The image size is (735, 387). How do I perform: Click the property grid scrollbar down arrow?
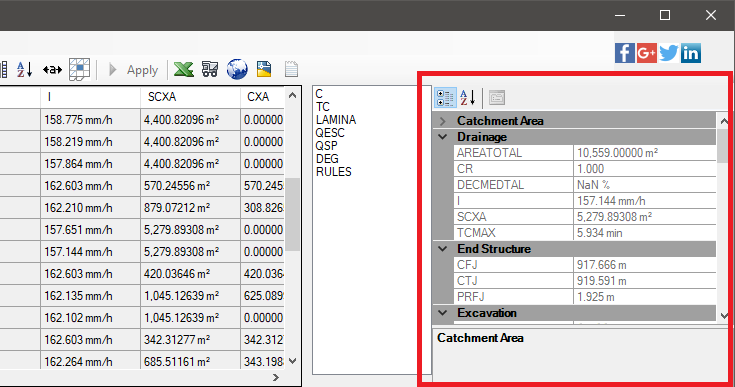click(724, 316)
